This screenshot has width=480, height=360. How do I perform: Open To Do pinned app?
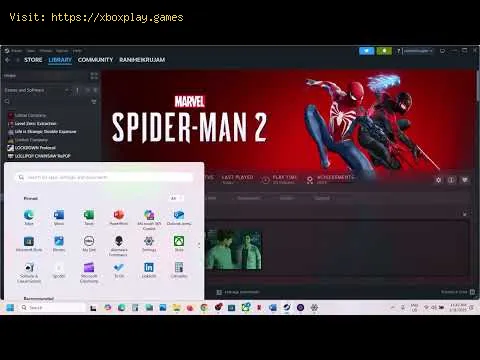point(119,270)
